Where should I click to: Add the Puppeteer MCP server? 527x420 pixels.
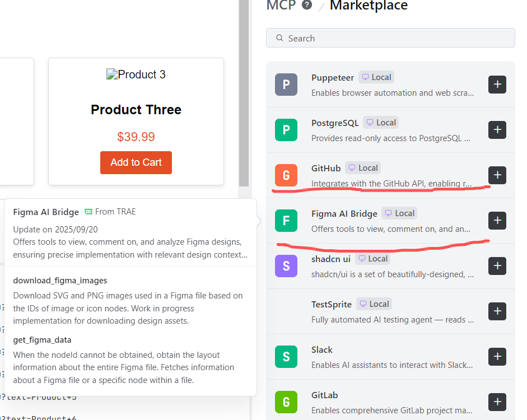coord(497,85)
